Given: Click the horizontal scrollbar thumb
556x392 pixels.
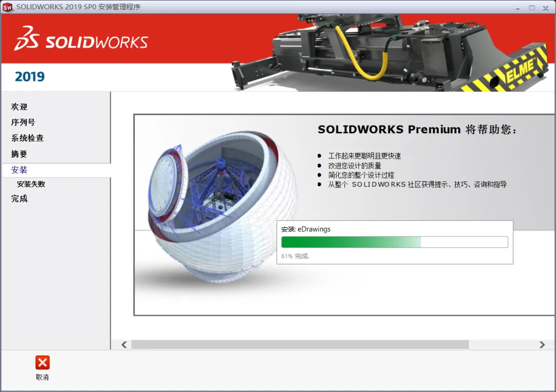Looking at the screenshot, I should click(x=300, y=345).
